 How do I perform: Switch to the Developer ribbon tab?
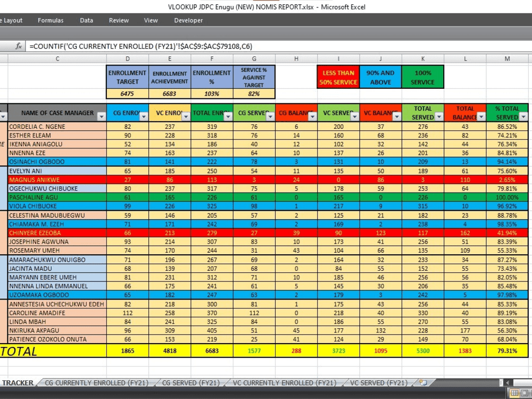click(188, 20)
